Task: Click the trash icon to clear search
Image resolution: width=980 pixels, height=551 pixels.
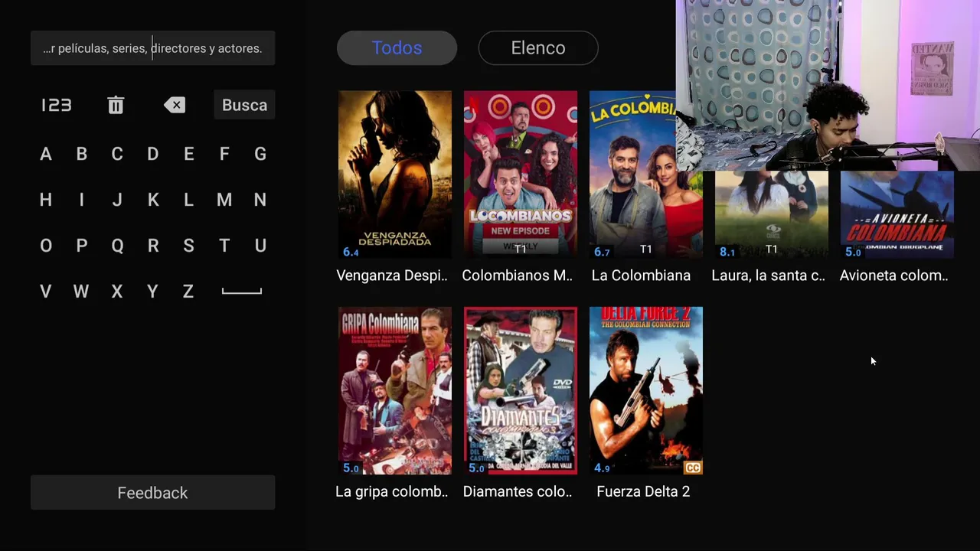Action: pyautogui.click(x=116, y=105)
